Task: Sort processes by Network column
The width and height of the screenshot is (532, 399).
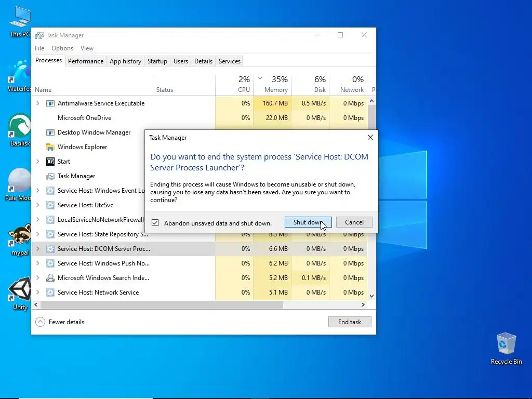Action: coord(349,85)
